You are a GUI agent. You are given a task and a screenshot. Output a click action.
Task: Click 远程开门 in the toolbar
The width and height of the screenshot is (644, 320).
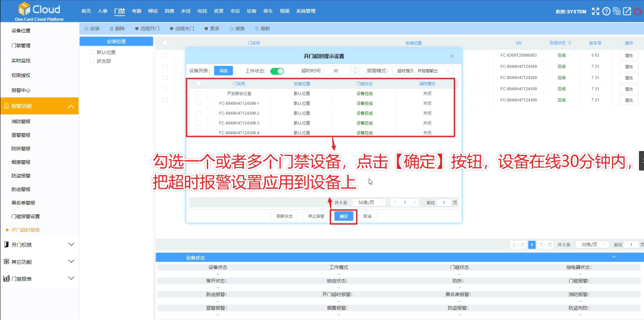[x=147, y=29]
